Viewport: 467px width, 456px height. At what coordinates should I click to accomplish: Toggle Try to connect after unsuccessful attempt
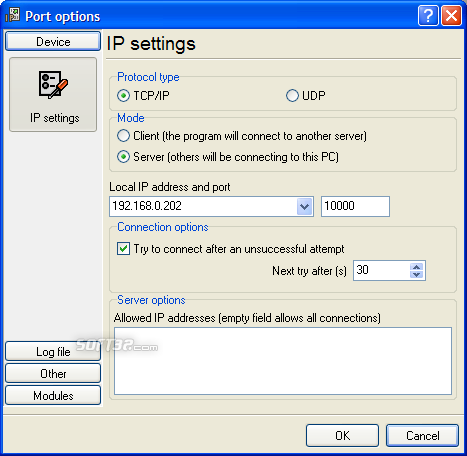123,249
